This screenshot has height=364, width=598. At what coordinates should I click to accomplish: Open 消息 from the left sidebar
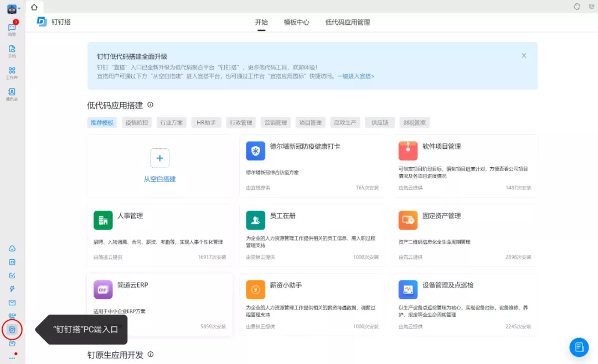click(12, 28)
